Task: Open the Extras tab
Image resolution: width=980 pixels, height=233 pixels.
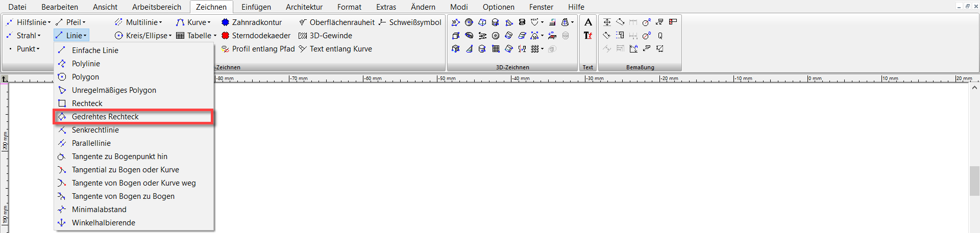Action: click(386, 7)
